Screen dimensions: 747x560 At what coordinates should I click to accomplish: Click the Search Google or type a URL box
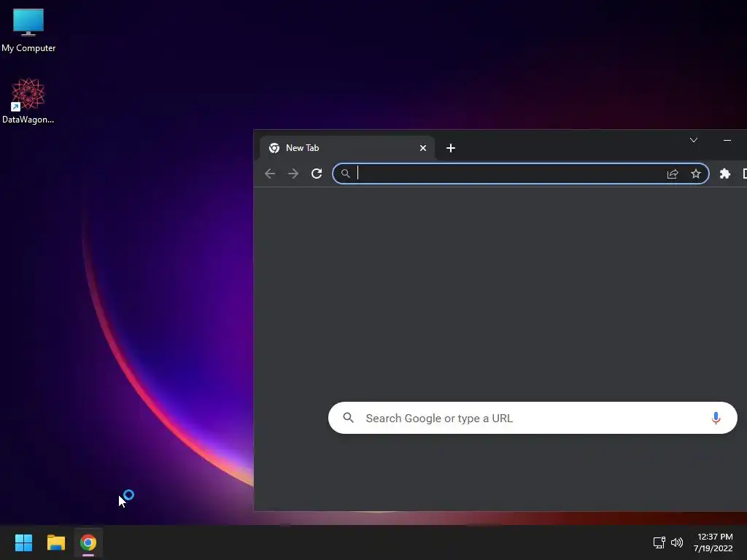[x=533, y=418]
